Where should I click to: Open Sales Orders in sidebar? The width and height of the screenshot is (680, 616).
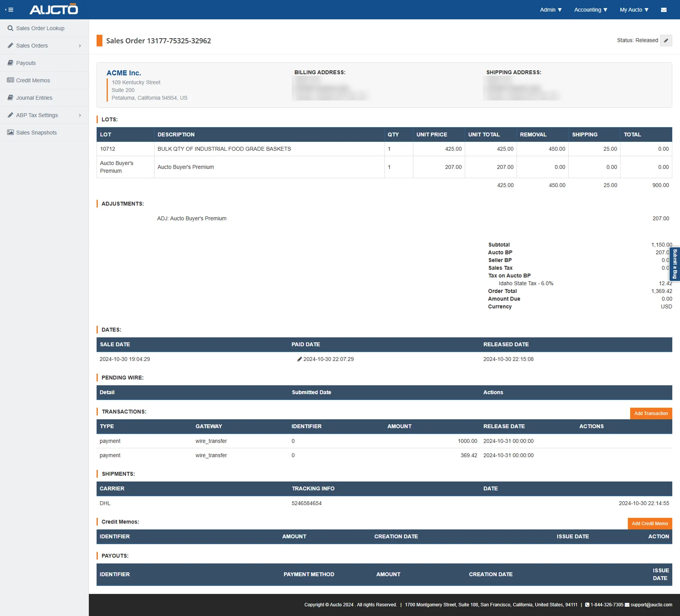pos(44,46)
